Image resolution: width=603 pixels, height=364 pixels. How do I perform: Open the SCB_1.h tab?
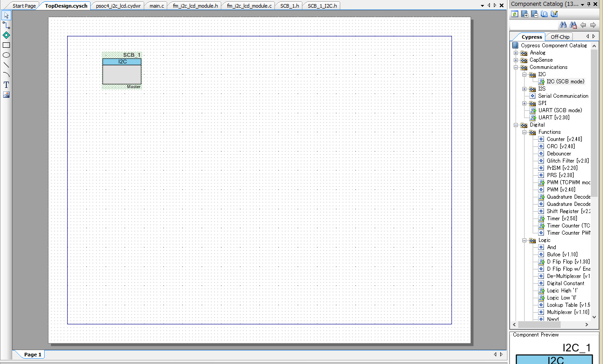289,6
